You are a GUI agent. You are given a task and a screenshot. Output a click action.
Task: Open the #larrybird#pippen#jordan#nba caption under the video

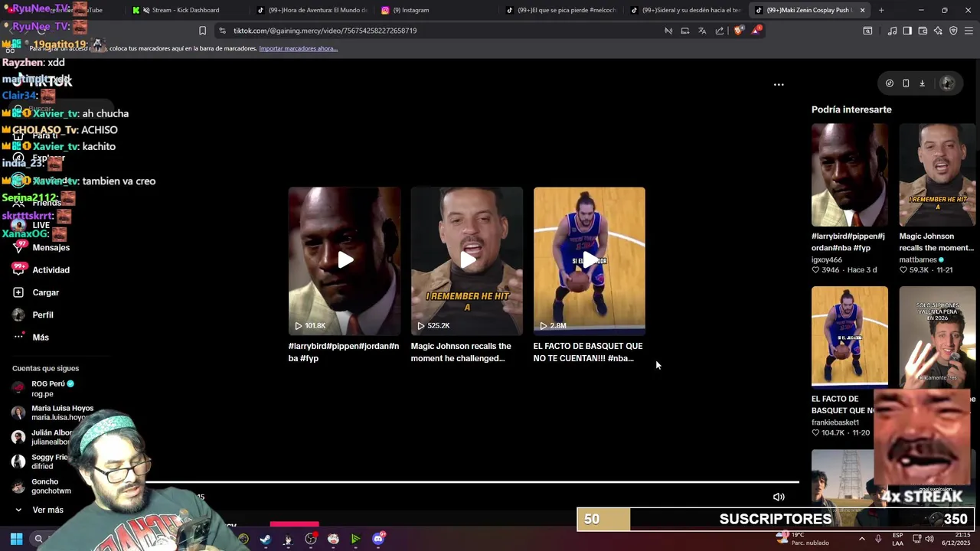tap(344, 352)
